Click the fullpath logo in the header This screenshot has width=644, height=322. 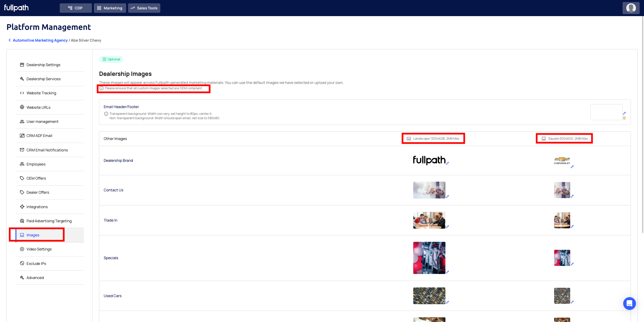[x=16, y=8]
